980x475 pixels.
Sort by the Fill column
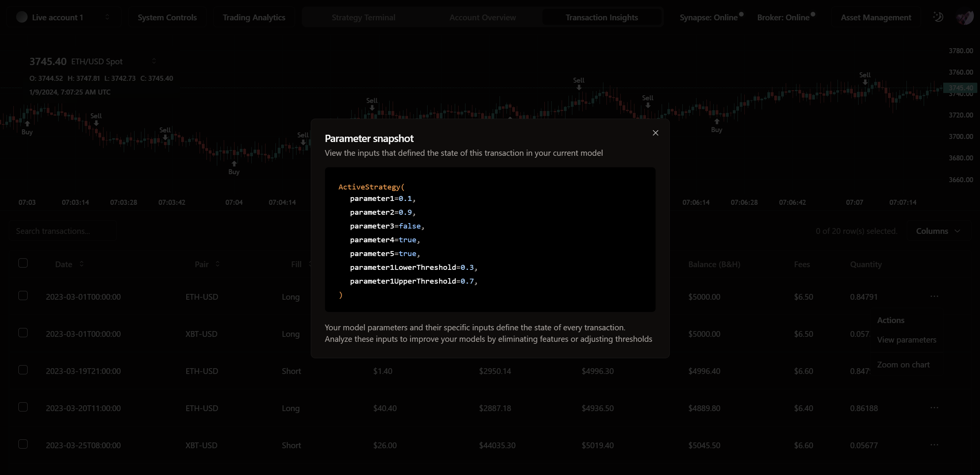(x=301, y=264)
